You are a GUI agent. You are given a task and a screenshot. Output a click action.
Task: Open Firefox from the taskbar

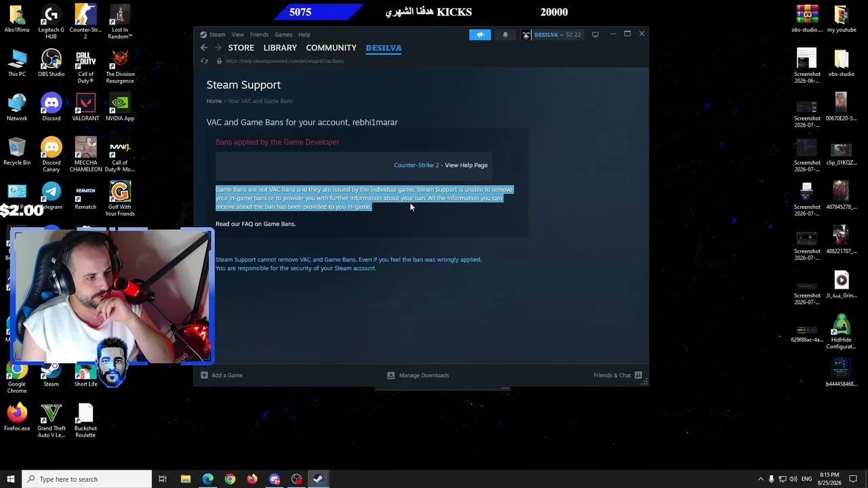click(252, 479)
